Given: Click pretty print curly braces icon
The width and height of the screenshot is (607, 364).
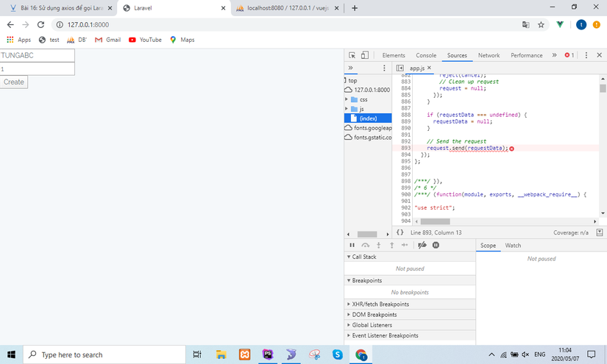Looking at the screenshot, I should click(400, 232).
